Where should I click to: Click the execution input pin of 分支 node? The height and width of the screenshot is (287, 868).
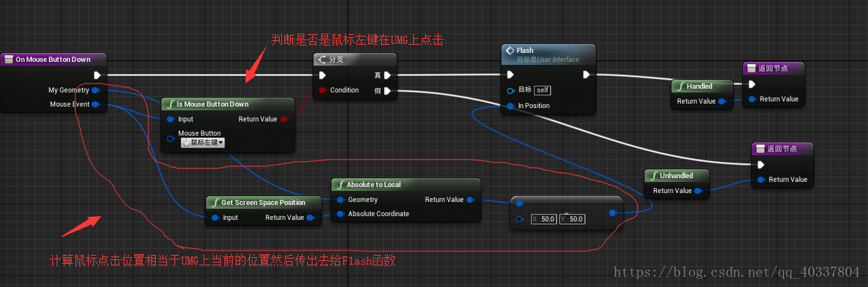pos(322,75)
